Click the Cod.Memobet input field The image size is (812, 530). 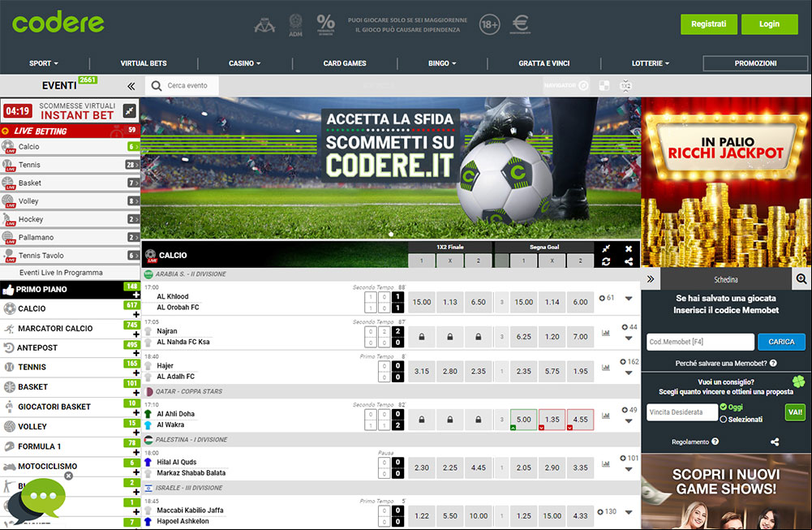(700, 342)
